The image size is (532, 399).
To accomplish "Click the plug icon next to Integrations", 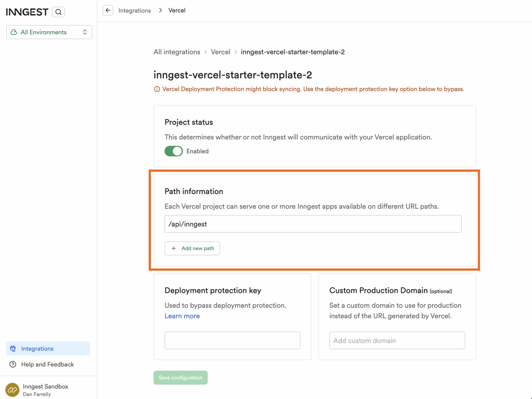I will 13,349.
